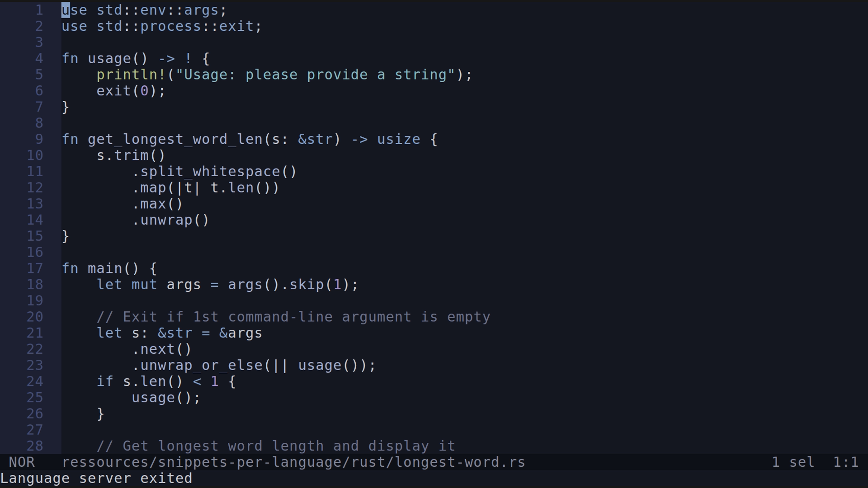Click the .unwrap_or_else call on line 23
Viewport: 868px width, 488px height.
[x=201, y=366]
